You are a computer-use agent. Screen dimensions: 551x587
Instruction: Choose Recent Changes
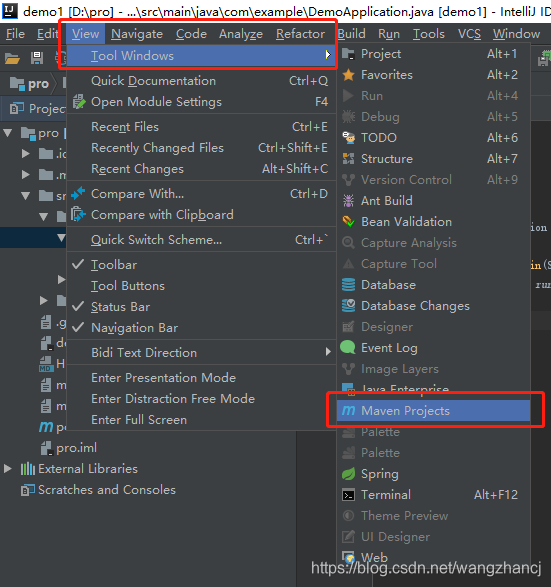coord(201,169)
